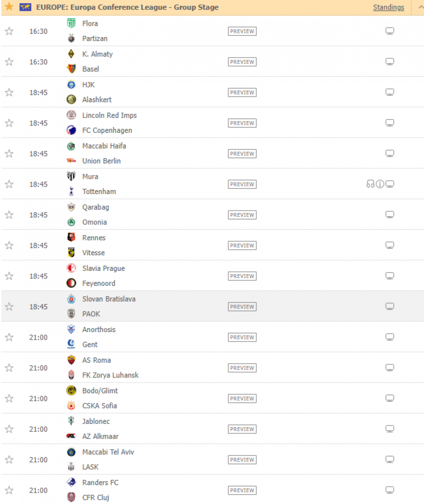Image resolution: width=424 pixels, height=504 pixels.
Task: Click the Europa Conference League header title
Action: click(127, 7)
